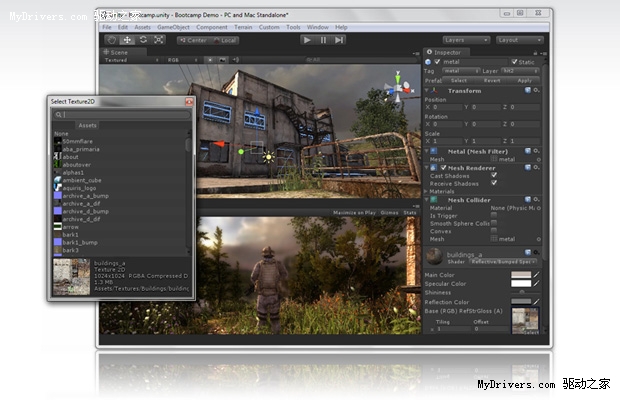Click the Play button
Viewport: 620px width, 400px height.
[307, 40]
